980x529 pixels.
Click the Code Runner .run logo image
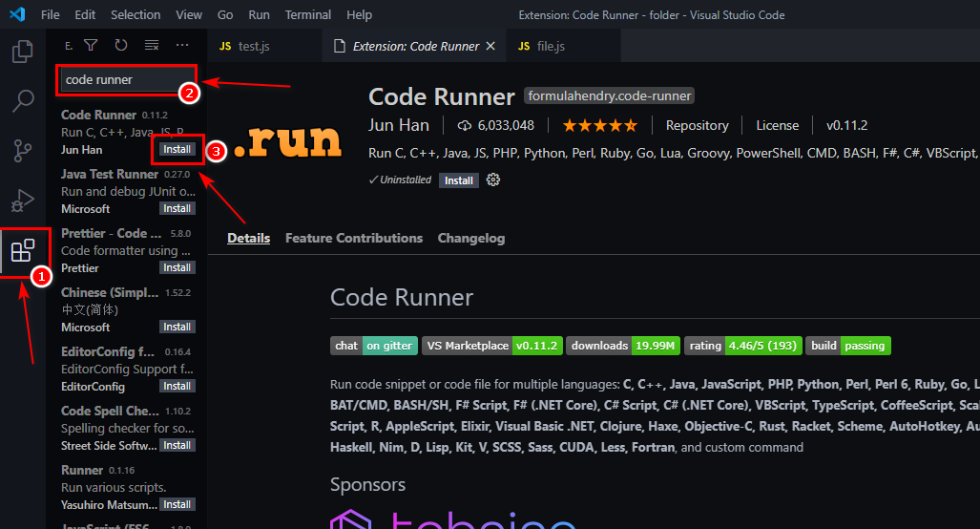(x=288, y=140)
